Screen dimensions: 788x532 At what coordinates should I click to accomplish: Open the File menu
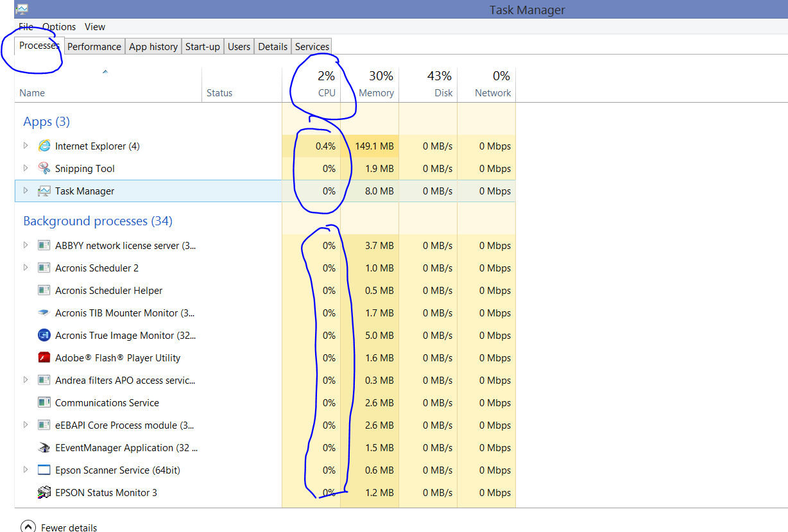coord(26,27)
